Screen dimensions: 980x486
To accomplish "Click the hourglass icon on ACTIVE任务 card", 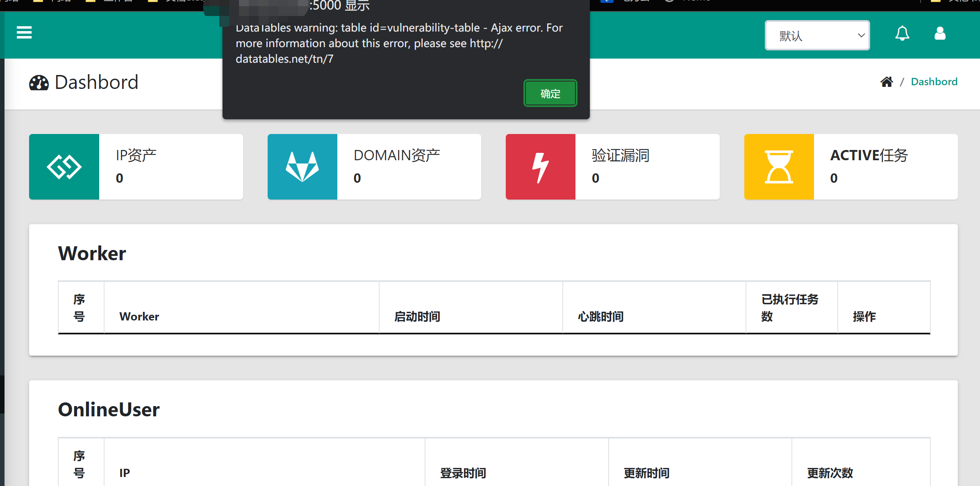I will (x=778, y=166).
